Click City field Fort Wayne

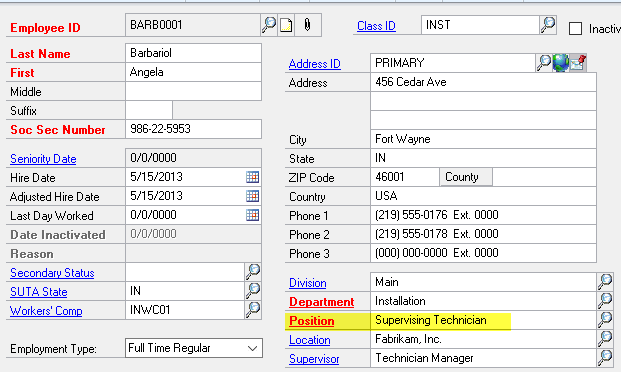tap(484, 139)
